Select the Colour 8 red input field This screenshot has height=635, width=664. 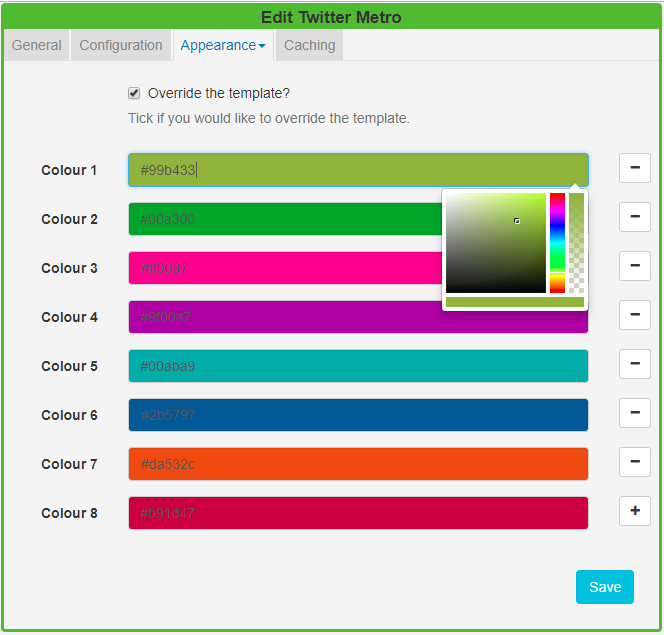click(358, 513)
